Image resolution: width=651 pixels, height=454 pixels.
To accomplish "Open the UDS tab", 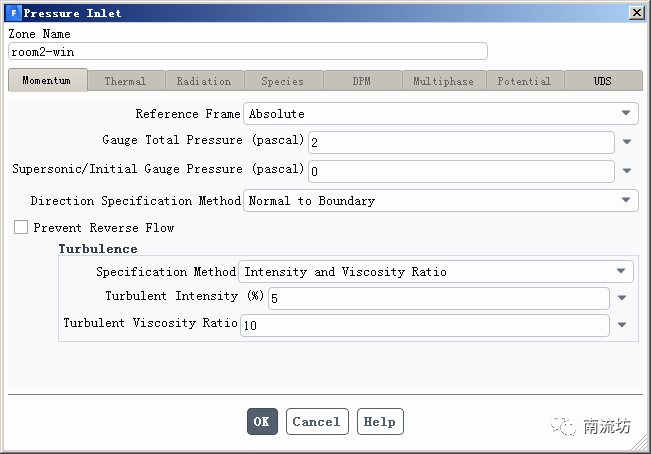I will pos(602,81).
